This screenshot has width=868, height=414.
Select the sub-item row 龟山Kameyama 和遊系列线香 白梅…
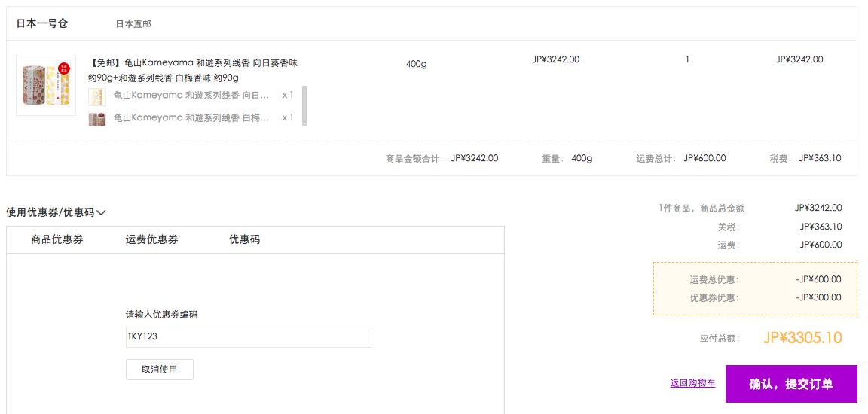point(191,117)
